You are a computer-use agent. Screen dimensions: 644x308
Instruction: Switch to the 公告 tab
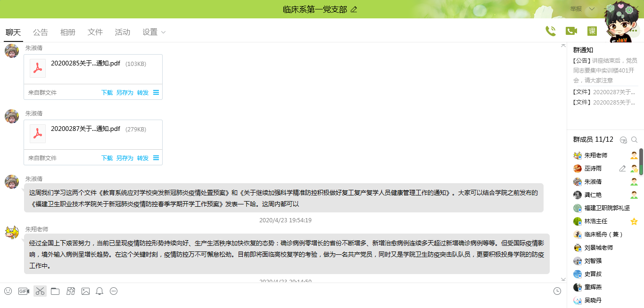41,32
